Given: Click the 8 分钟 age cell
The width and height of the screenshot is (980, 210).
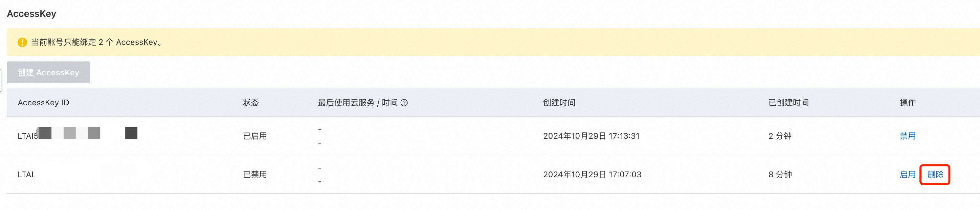Looking at the screenshot, I should tap(780, 174).
